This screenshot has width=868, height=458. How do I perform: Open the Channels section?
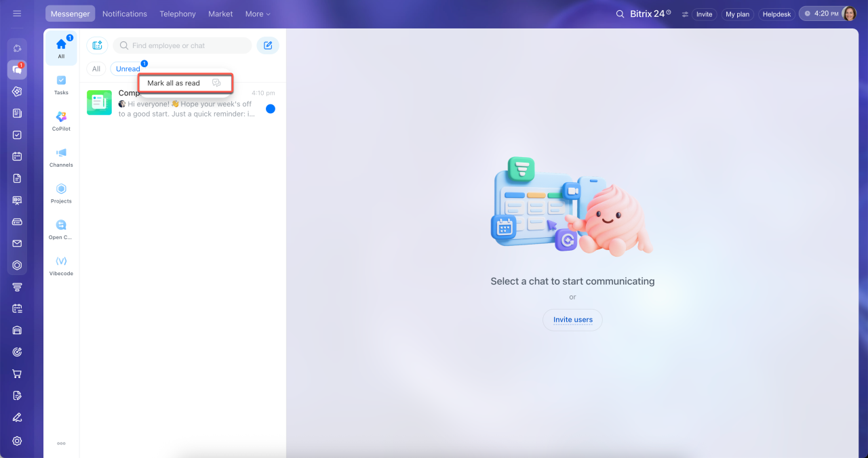coord(61,157)
